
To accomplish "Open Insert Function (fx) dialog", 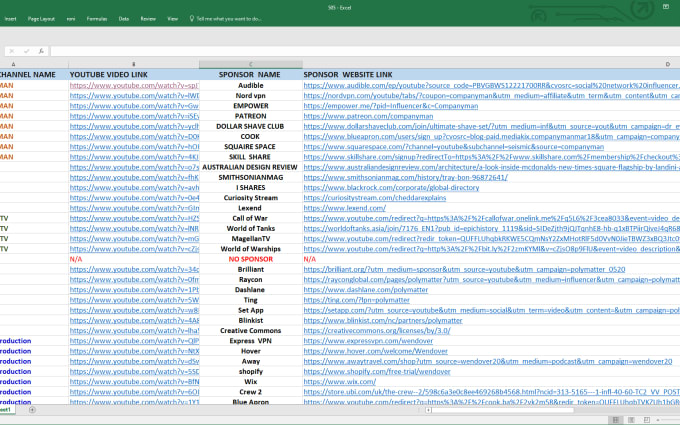I will tap(41, 51).
